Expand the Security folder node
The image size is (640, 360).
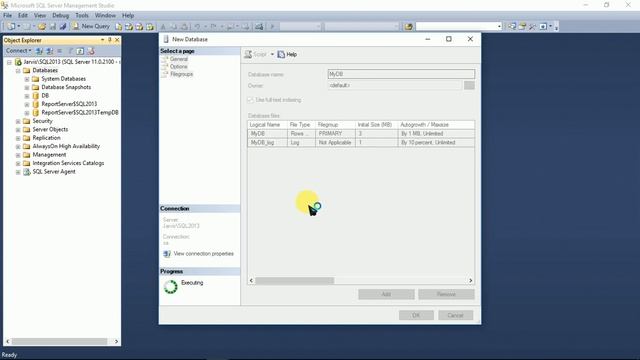click(18, 121)
